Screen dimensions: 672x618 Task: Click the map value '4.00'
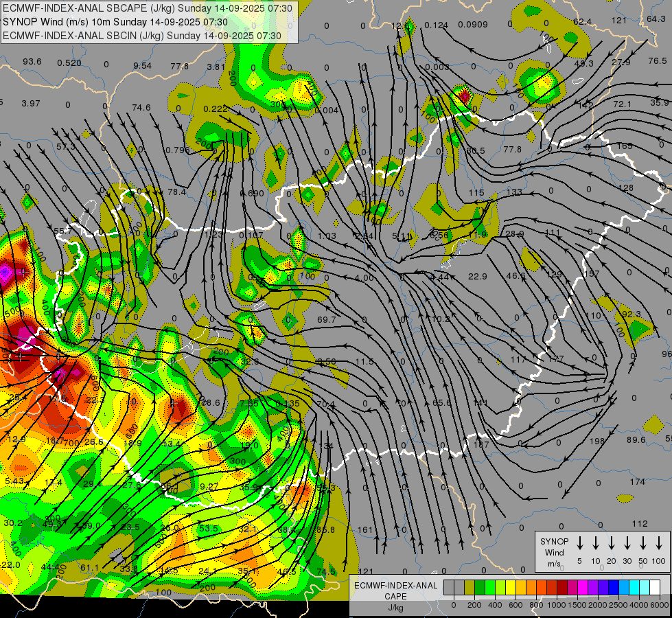click(x=364, y=278)
